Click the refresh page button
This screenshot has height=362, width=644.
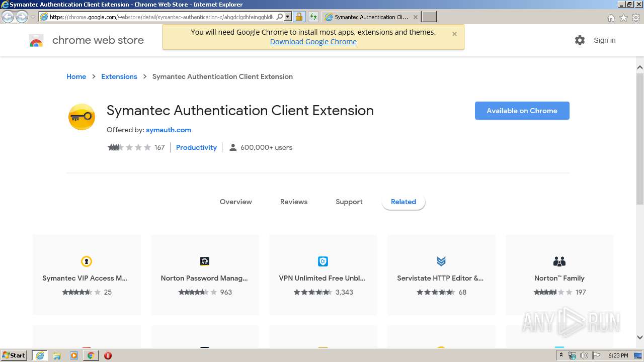[313, 17]
